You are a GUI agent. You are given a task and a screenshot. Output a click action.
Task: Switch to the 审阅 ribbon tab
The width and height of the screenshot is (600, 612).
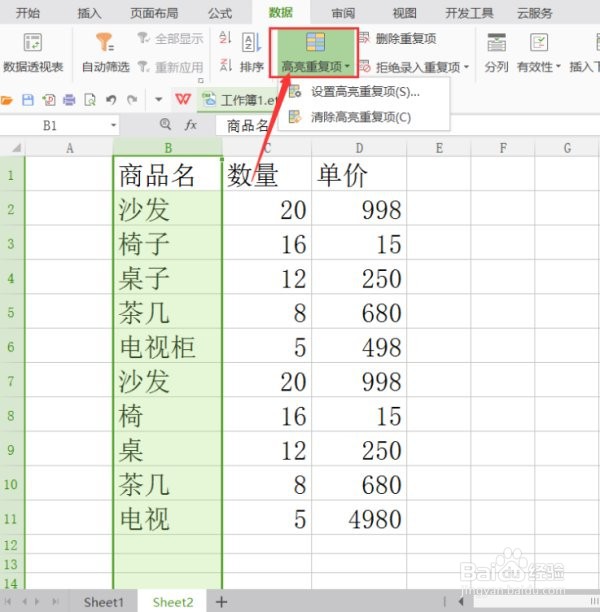[x=343, y=13]
